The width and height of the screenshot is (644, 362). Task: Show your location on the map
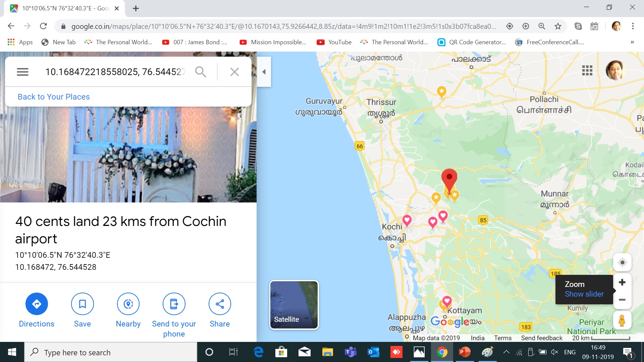pyautogui.click(x=622, y=262)
